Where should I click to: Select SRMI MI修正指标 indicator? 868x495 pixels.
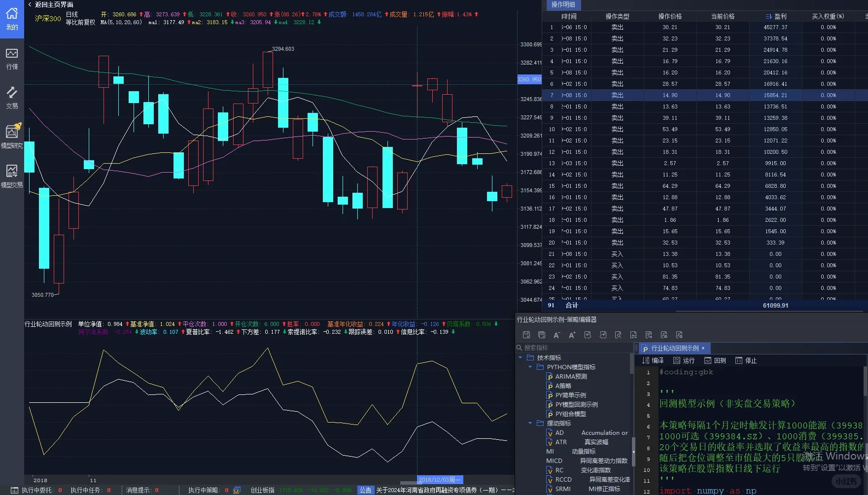pyautogui.click(x=583, y=489)
